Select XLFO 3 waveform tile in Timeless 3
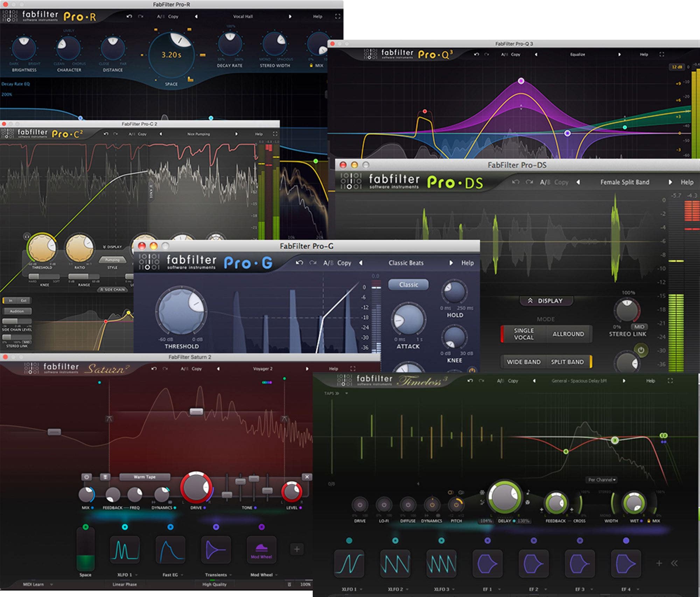 pos(441,563)
